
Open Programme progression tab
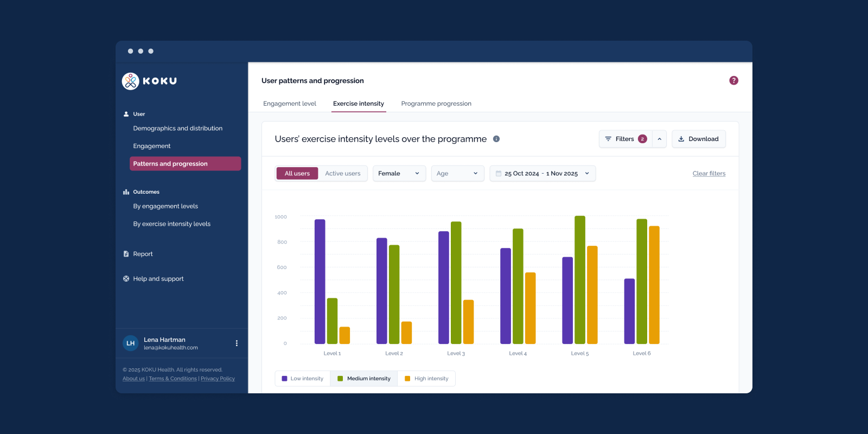click(x=436, y=104)
